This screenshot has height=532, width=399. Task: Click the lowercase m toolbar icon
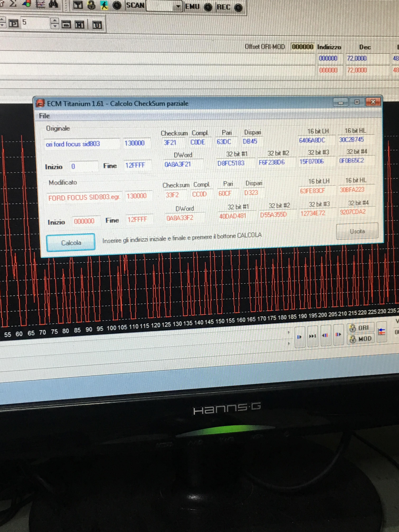click(66, 24)
